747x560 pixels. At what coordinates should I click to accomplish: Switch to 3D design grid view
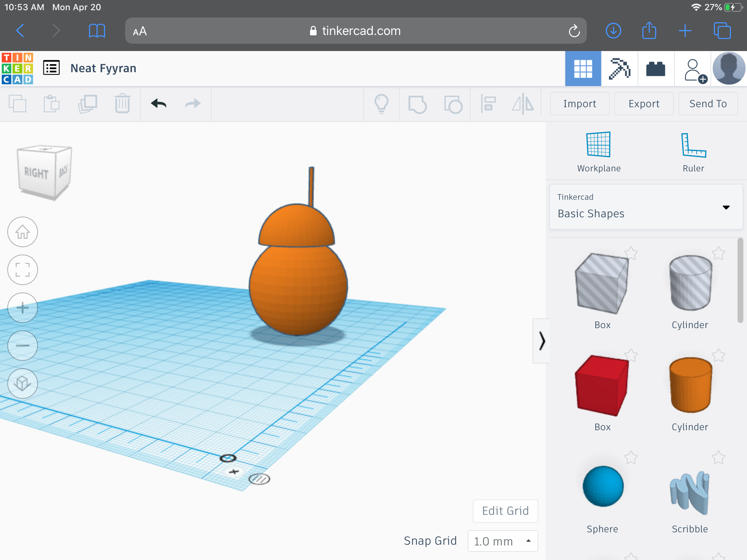[x=583, y=69]
